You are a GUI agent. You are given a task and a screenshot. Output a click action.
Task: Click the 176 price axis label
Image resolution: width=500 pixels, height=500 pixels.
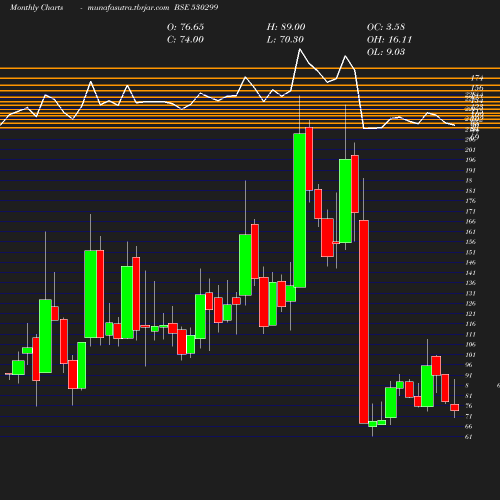(x=470, y=201)
